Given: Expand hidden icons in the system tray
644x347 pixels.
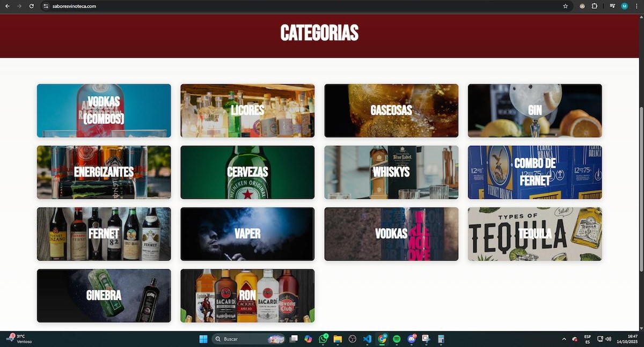Looking at the screenshot, I should tap(564, 339).
